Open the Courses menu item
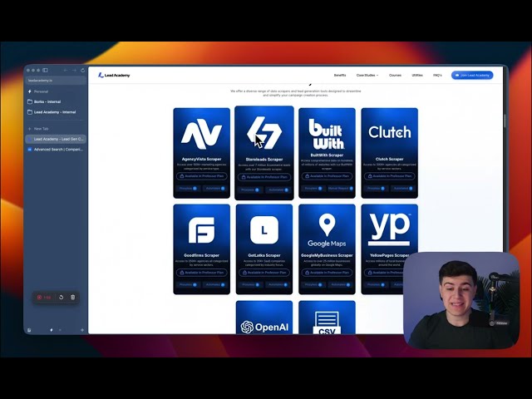Image resolution: width=532 pixels, height=399 pixels. coord(395,75)
